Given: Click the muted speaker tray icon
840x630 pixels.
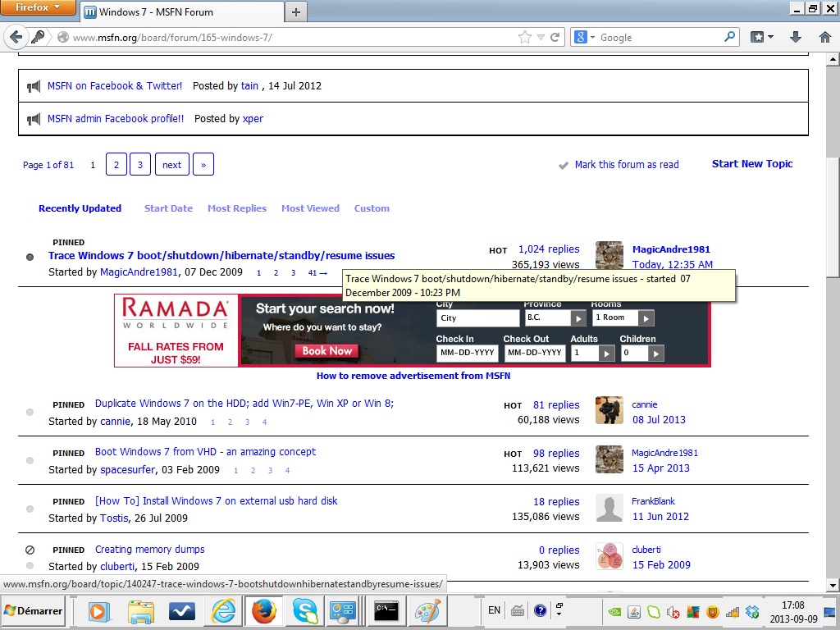Looking at the screenshot, I should click(673, 611).
